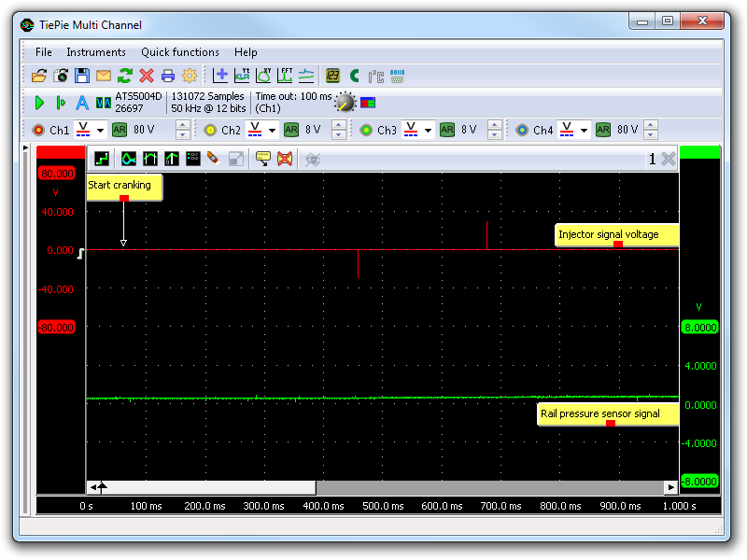
Task: Click the green C crescent icon
Action: 355,76
